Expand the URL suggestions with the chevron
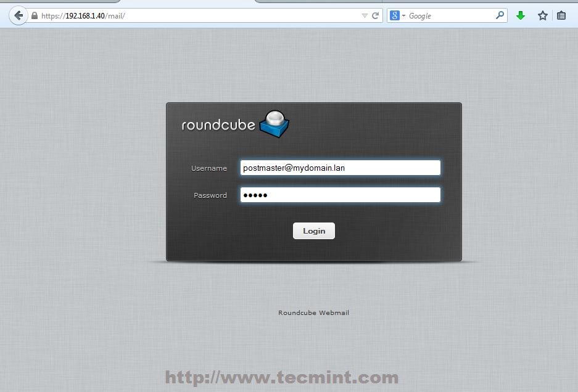Viewport: 578px width, 392px height. 365,15
